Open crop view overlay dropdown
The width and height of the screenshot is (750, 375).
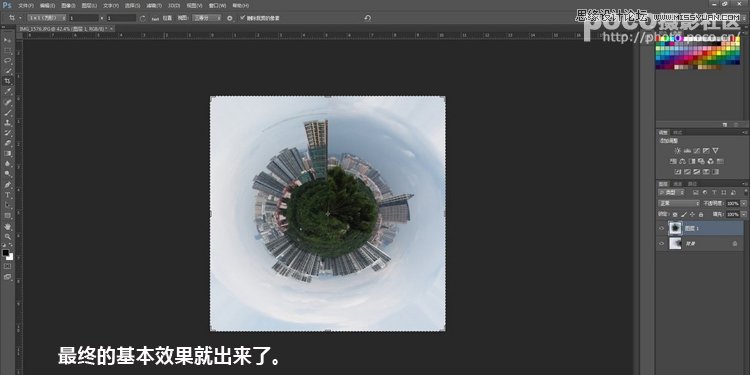pyautogui.click(x=207, y=18)
